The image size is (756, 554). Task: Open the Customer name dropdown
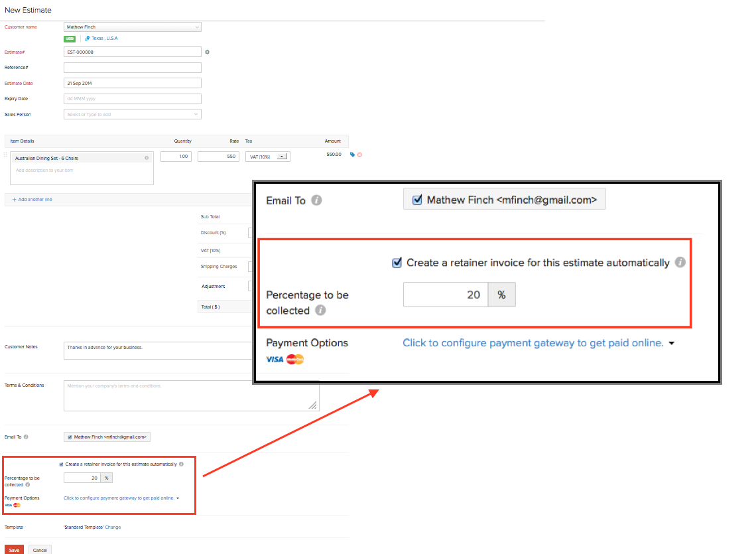[133, 27]
